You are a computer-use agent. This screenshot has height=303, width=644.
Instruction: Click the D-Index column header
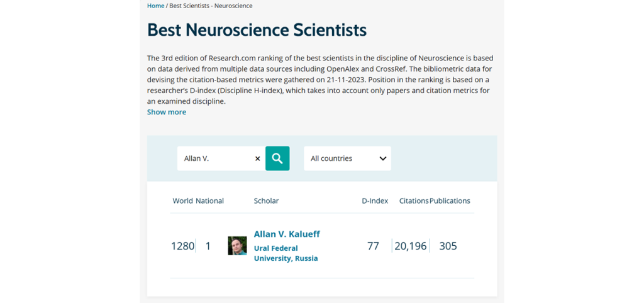(x=375, y=201)
